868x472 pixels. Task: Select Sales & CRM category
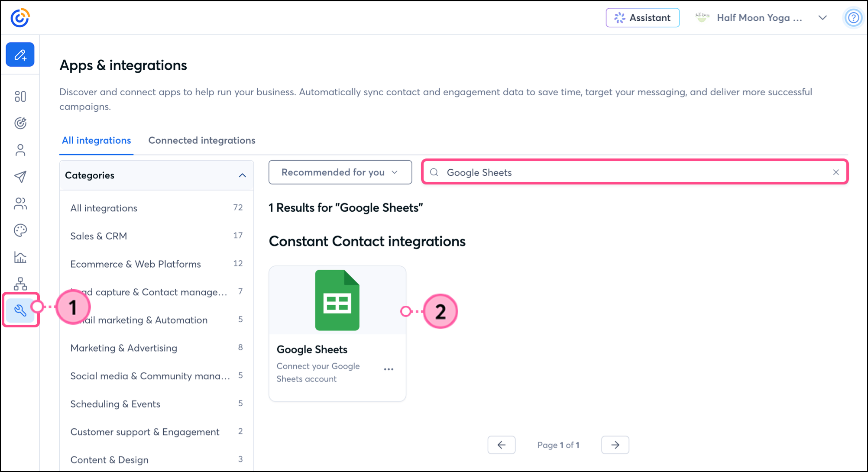click(x=157, y=236)
